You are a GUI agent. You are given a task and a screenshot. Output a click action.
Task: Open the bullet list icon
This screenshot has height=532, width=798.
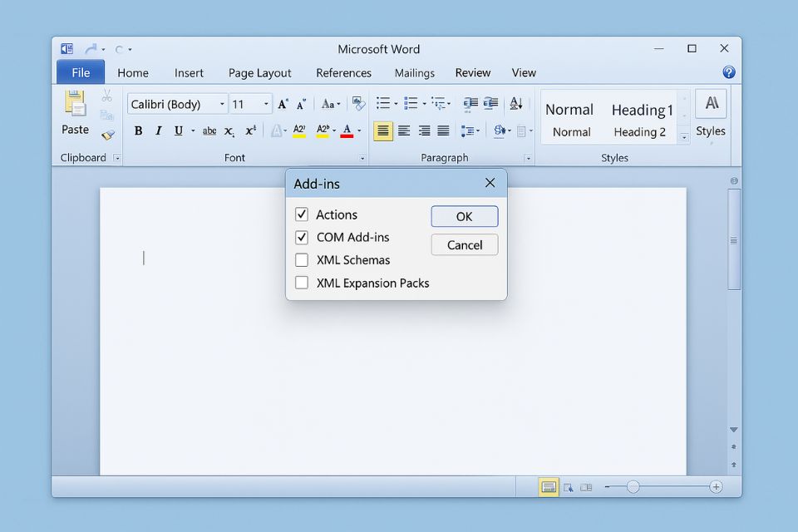pyautogui.click(x=383, y=103)
